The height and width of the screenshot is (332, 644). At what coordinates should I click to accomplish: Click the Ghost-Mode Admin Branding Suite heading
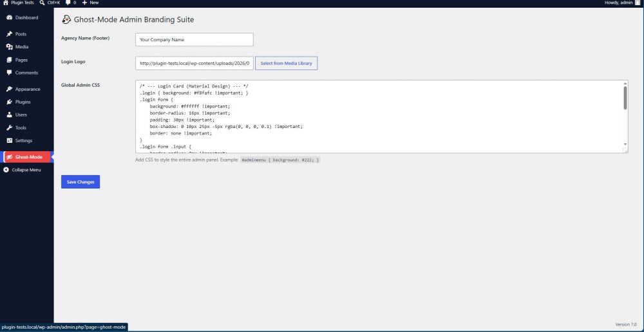(x=134, y=19)
